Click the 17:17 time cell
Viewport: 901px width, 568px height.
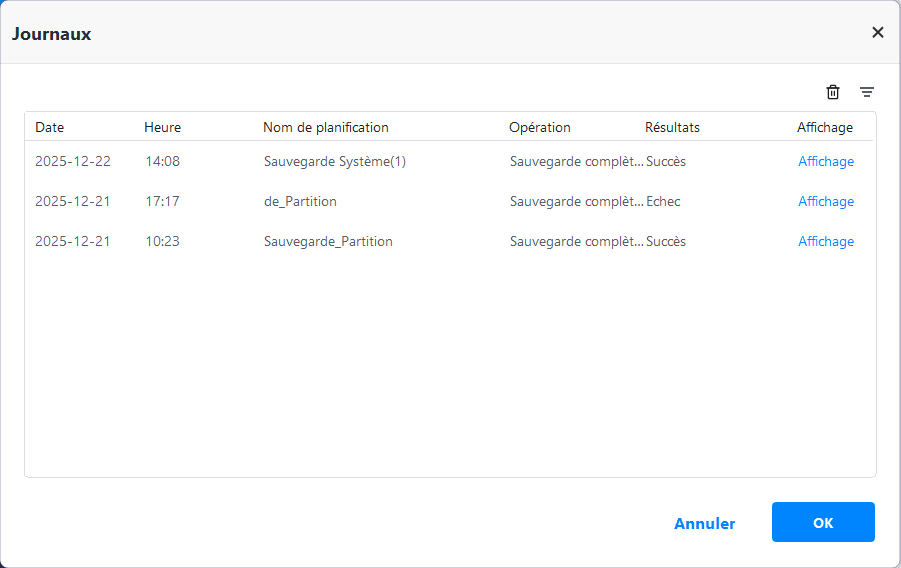[162, 201]
